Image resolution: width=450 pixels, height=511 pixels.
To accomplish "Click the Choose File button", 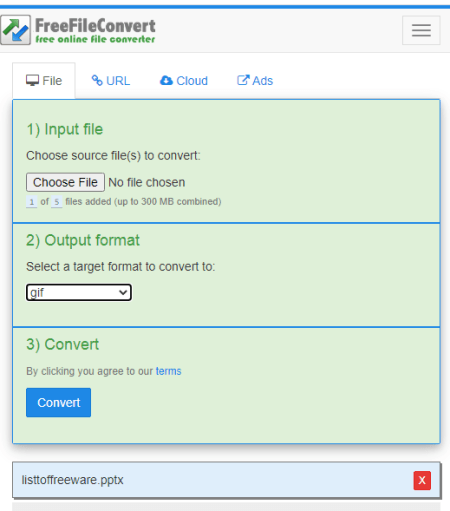I will pyautogui.click(x=65, y=182).
